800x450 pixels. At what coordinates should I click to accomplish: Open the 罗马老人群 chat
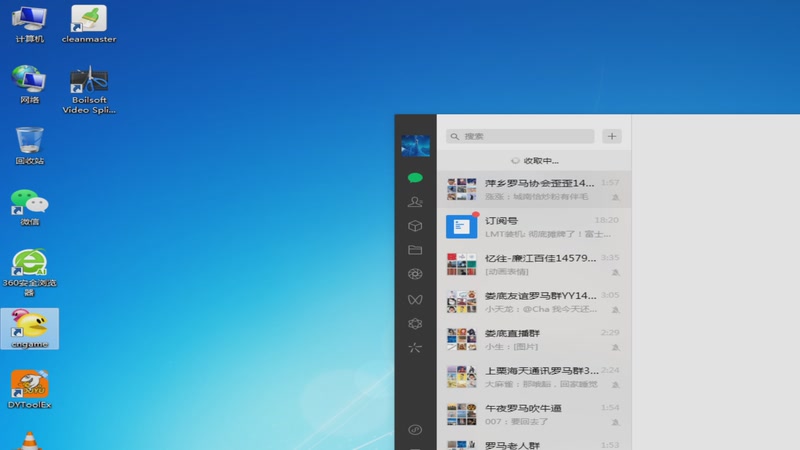tap(534, 442)
